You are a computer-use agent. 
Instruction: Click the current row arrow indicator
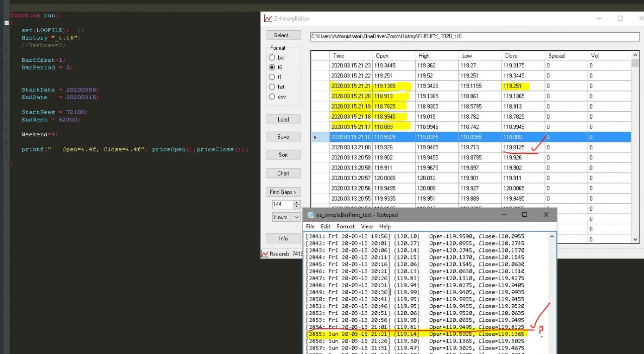point(315,137)
